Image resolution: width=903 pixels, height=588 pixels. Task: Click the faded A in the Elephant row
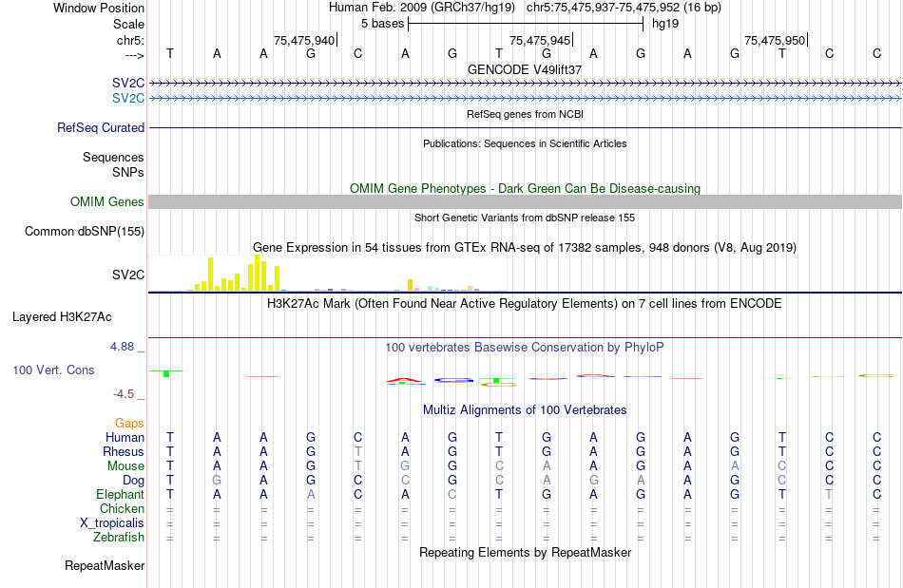[311, 494]
